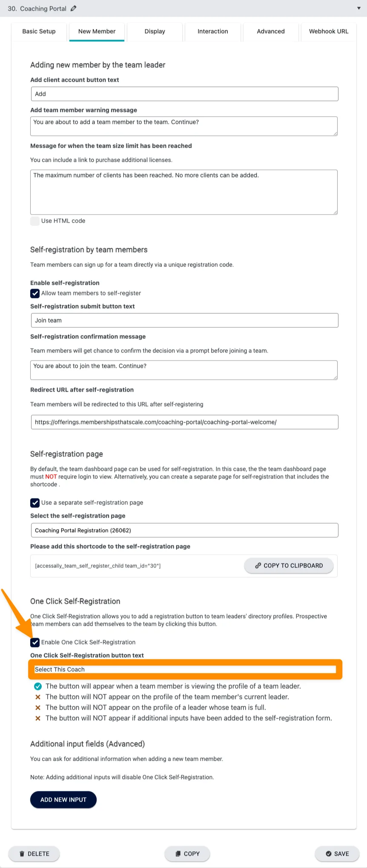
Task: Select the trash icon on the DELETE button
Action: pos(22,854)
